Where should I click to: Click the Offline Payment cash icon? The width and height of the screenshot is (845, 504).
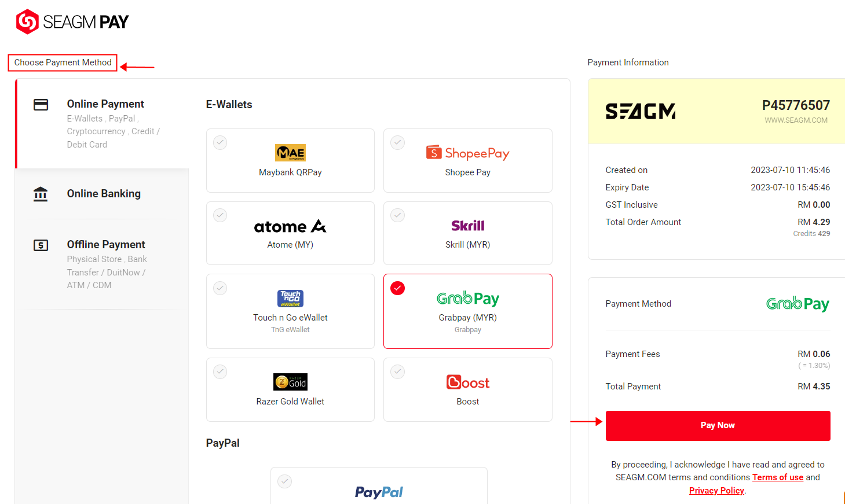pos(41,245)
